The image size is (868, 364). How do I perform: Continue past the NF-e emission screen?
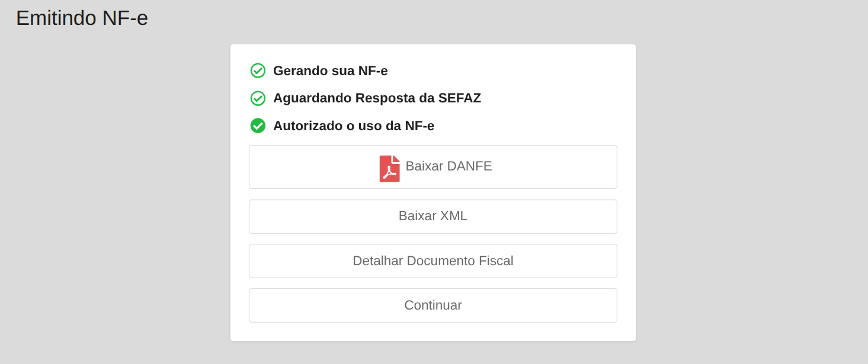pos(433,305)
